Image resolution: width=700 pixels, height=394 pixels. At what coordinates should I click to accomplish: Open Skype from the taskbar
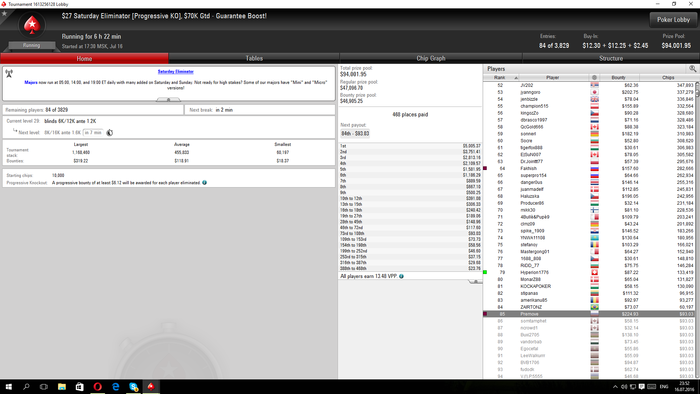(133, 387)
